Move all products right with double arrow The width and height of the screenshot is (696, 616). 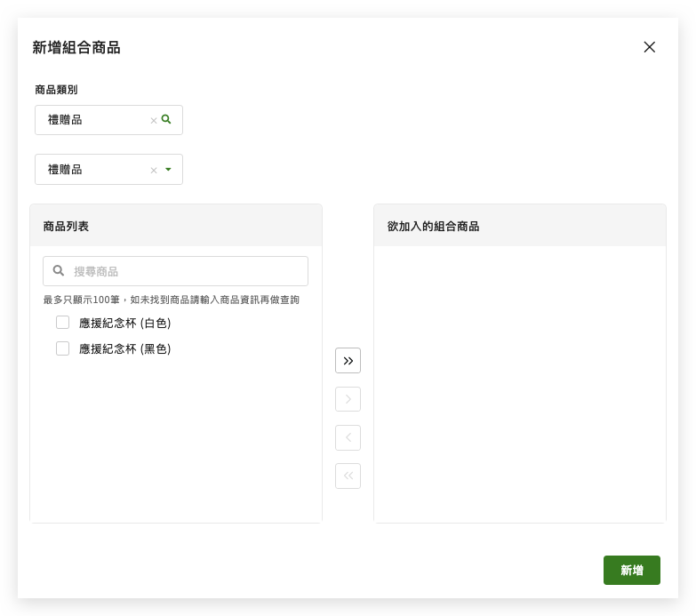pos(348,361)
